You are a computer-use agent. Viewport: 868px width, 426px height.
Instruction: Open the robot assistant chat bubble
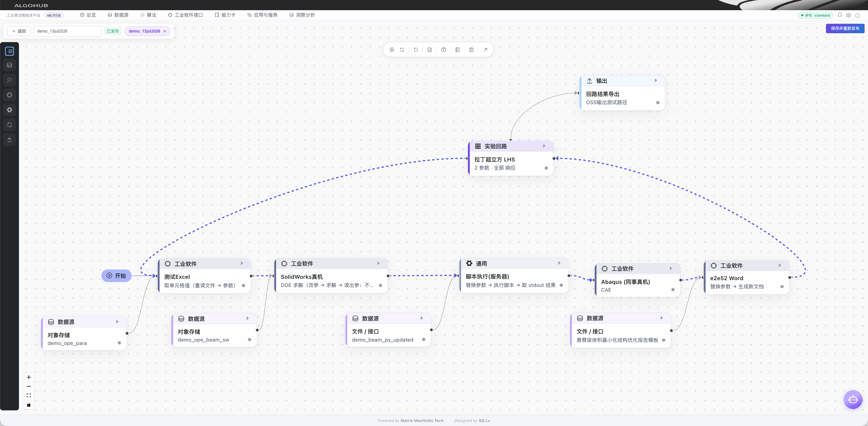[x=853, y=400]
